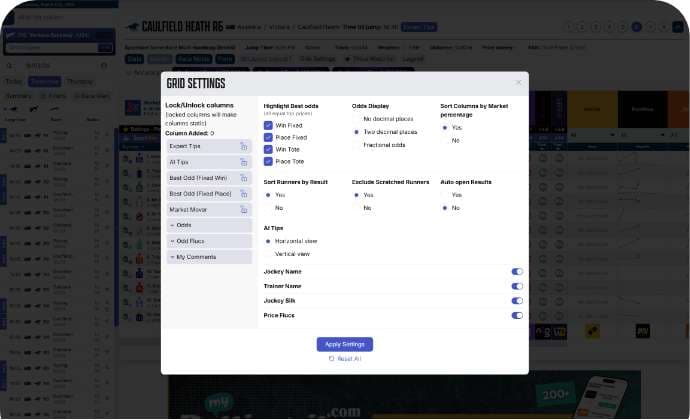Click the GRID SETTINGS dialog title
Viewport: 690px width, 420px height.
pos(196,83)
